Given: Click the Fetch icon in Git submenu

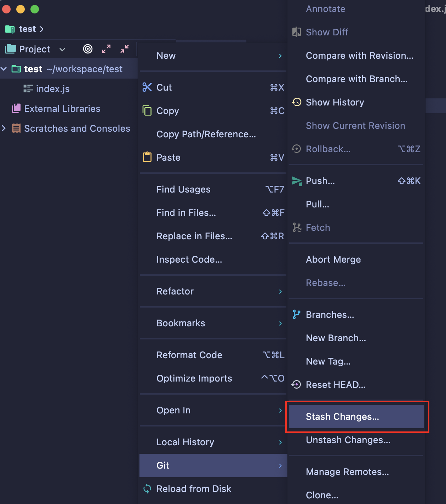Looking at the screenshot, I should [x=297, y=227].
